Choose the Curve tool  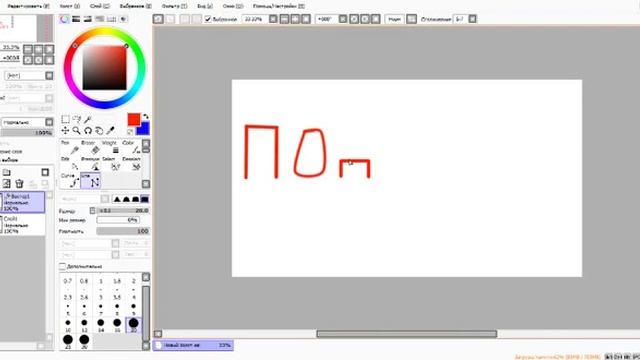click(70, 181)
